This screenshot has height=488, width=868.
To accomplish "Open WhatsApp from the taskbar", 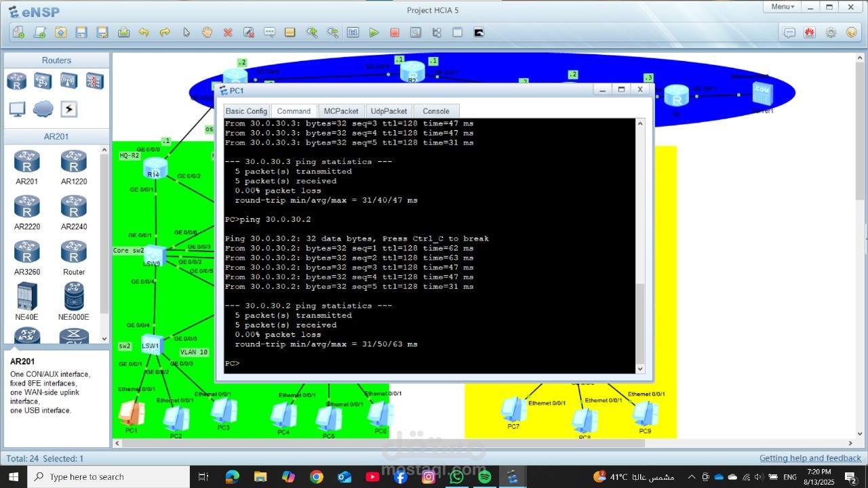I will (x=456, y=476).
